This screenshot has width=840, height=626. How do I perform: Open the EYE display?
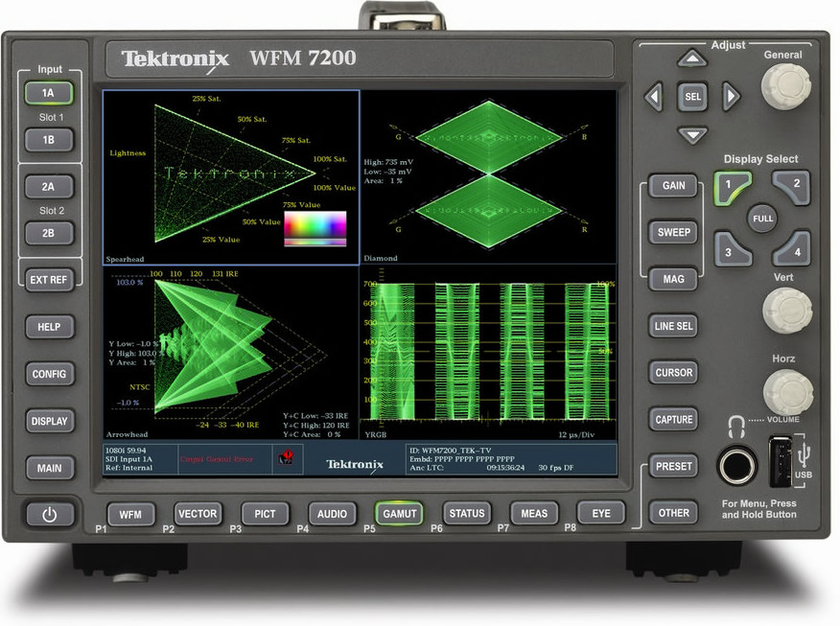pyautogui.click(x=601, y=514)
